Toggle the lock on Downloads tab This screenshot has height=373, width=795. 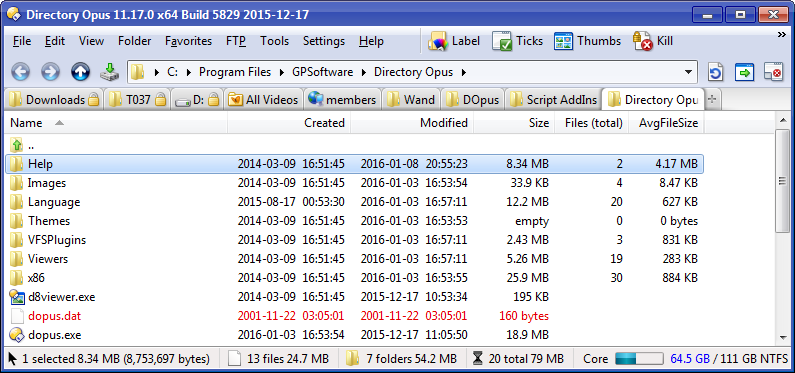point(93,100)
